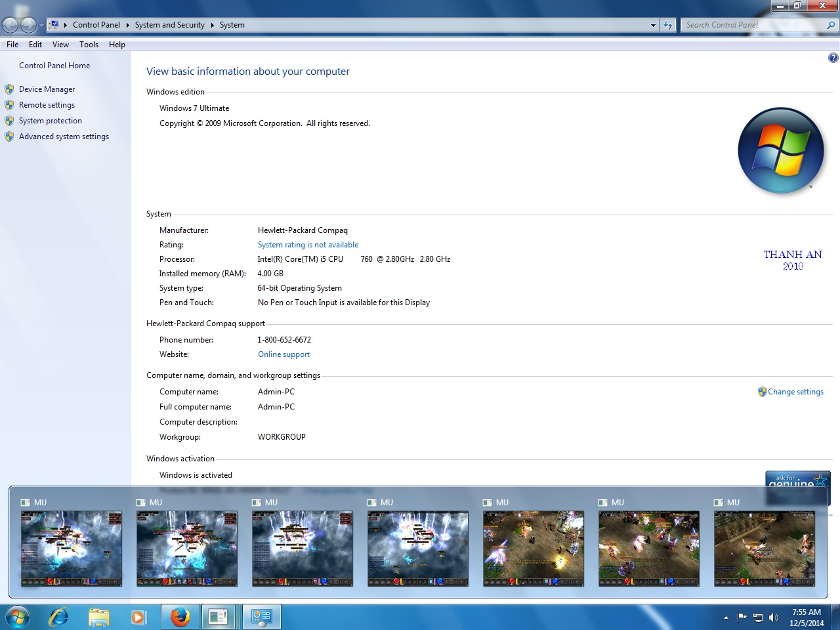Click the phone number 1-800-652-6672
Screen dimensions: 840x630
284,340
